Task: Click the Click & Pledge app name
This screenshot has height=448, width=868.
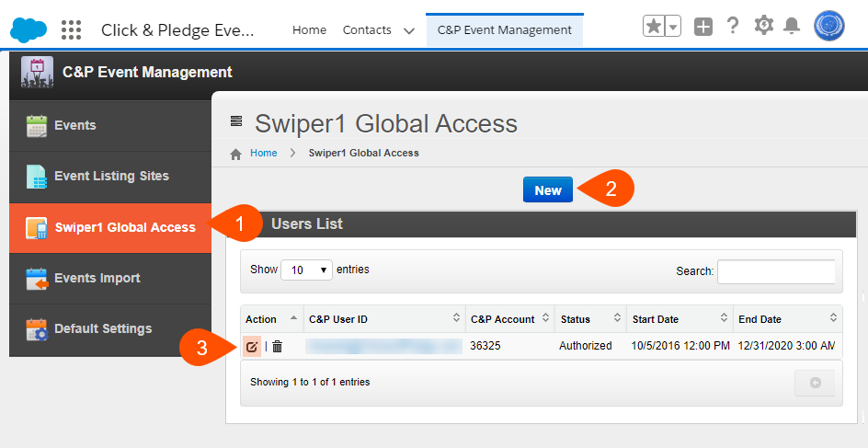Action: [x=177, y=30]
